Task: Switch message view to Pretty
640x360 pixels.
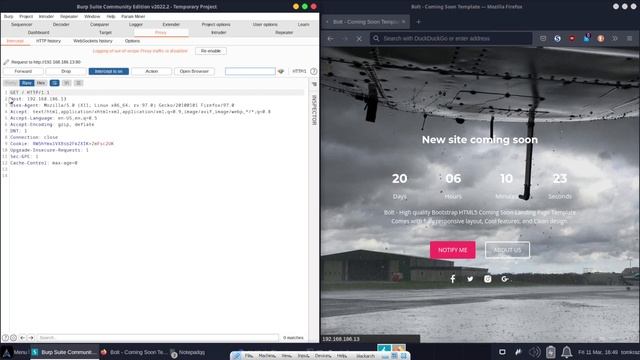Action: tap(11, 83)
